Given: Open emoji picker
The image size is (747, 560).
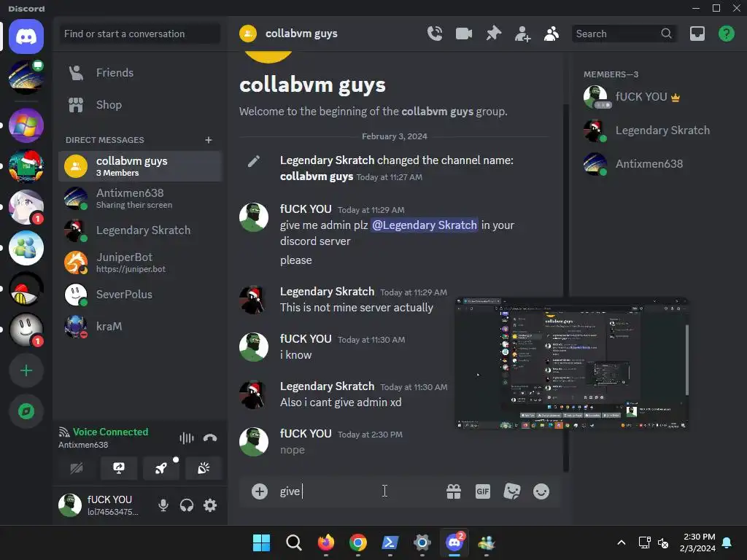Looking at the screenshot, I should point(541,491).
